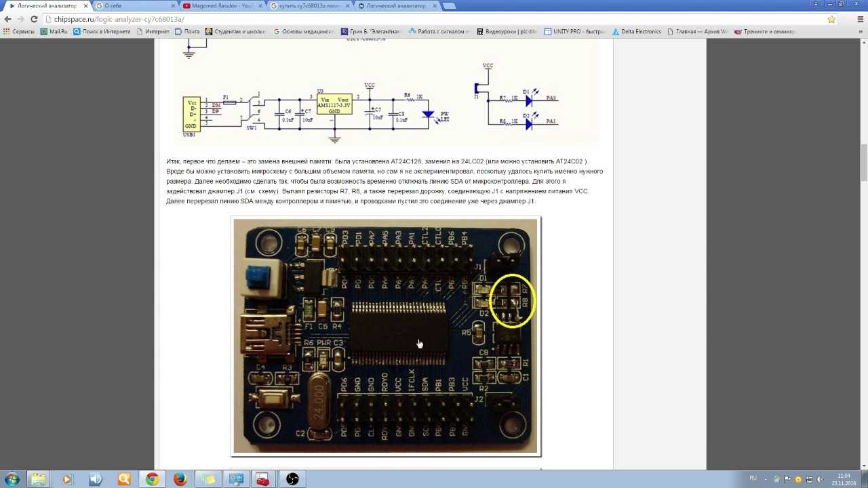Bookmark this page with the star icon

(x=831, y=19)
